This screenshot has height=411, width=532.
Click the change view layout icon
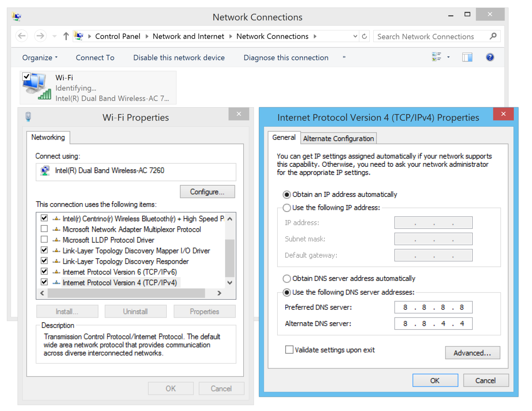click(x=436, y=57)
